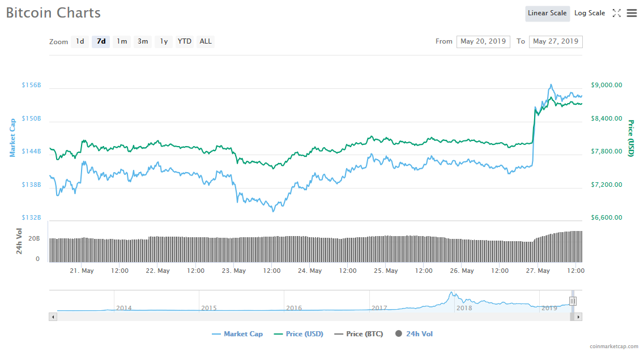Click the $6,600.00 price axis label
Image resolution: width=644 pixels, height=351 pixels.
click(x=606, y=217)
